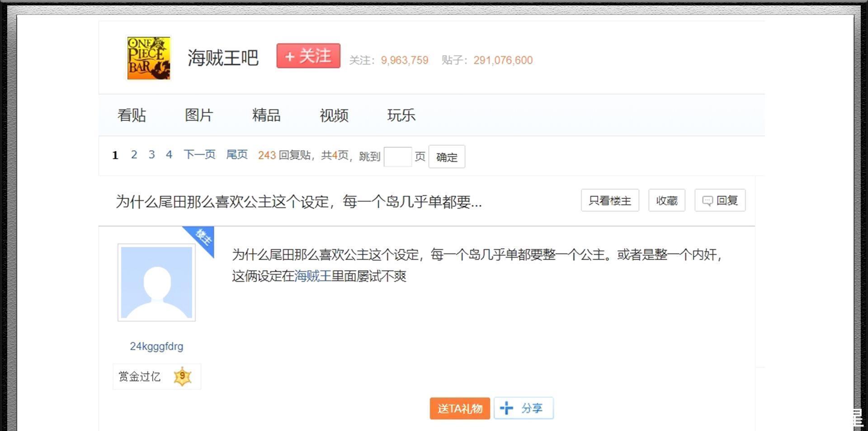Viewport: 868px width, 431px height.
Task: Click the thread starter's blank avatar
Action: 156,282
